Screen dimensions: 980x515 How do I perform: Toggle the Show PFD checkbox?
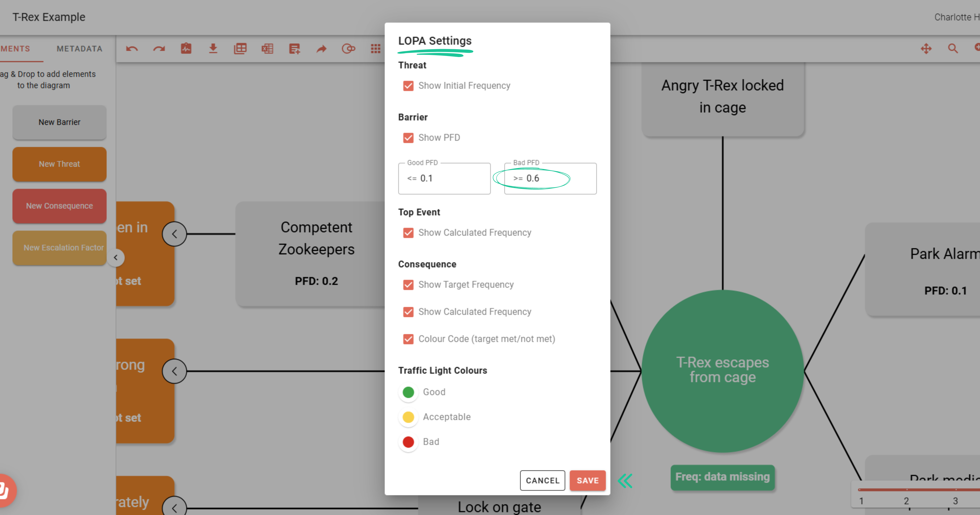point(408,138)
